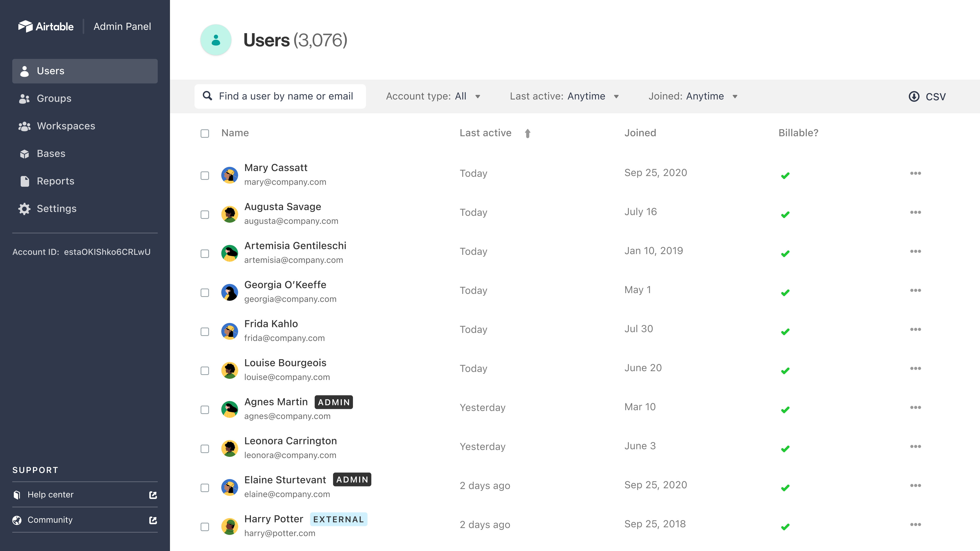980x551 pixels.
Task: Click the Help center external link icon
Action: coord(153,495)
